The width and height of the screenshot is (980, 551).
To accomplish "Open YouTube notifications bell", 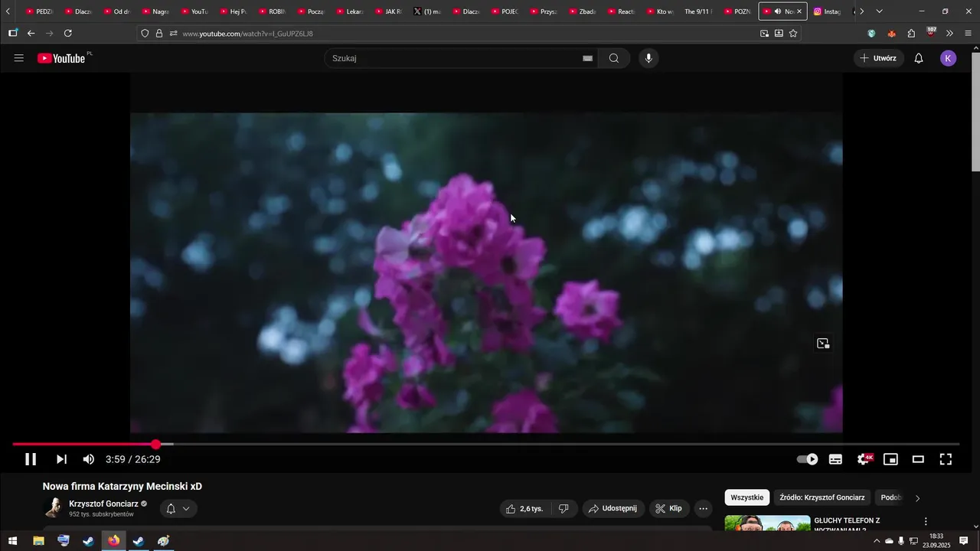I will click(x=919, y=58).
